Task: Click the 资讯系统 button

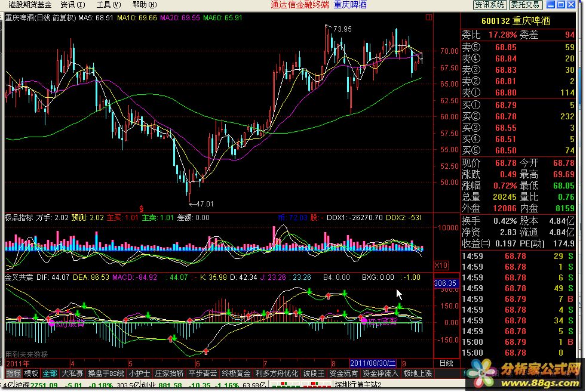Action: [x=490, y=5]
